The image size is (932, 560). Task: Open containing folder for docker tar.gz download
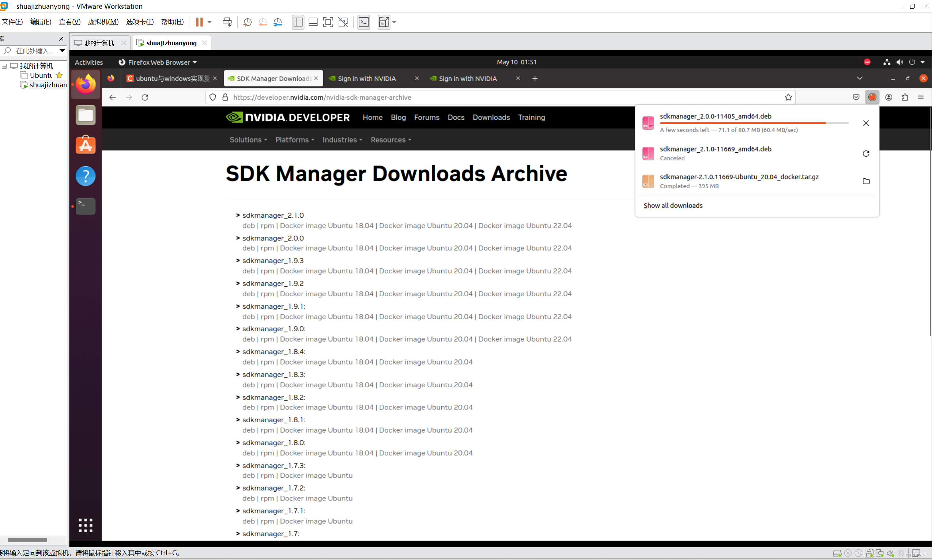[865, 181]
